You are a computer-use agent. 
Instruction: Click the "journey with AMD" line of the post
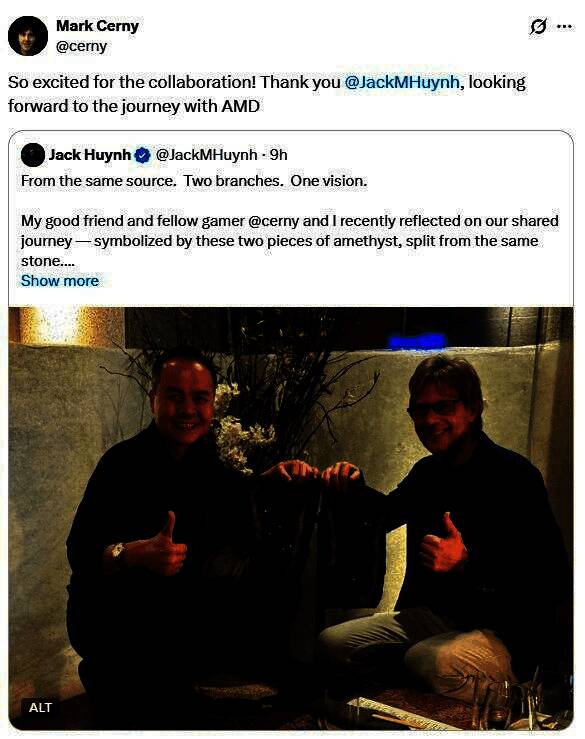click(134, 106)
